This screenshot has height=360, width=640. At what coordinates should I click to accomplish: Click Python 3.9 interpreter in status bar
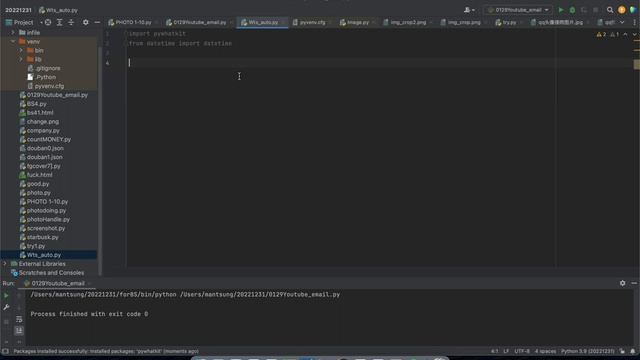tap(587, 351)
